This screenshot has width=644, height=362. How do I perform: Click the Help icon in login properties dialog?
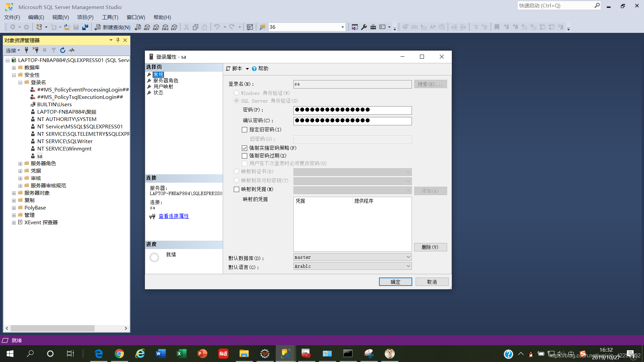tap(254, 69)
